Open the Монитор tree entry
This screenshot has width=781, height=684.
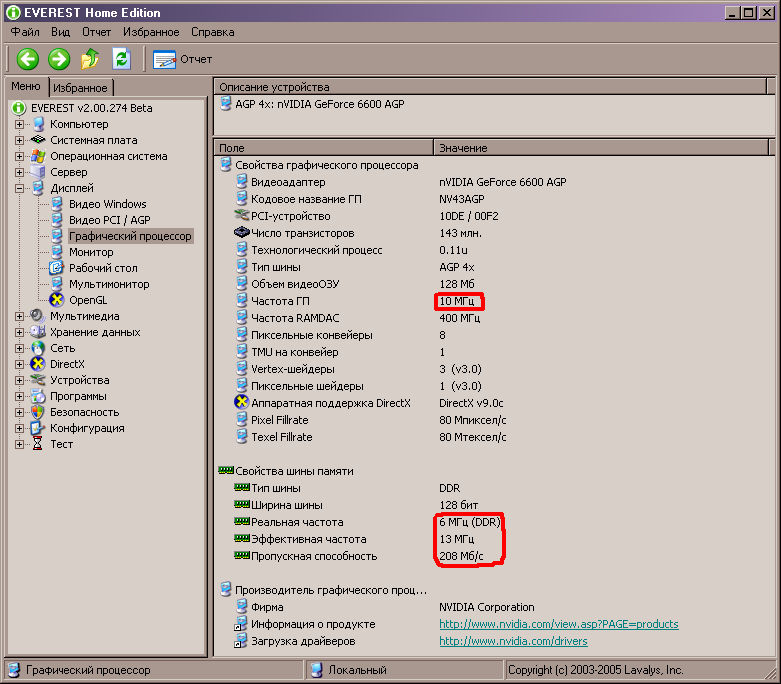tap(90, 252)
